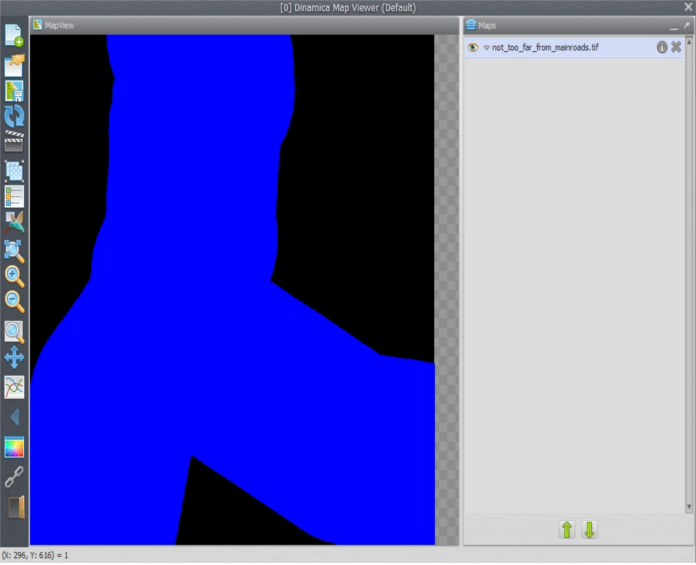Viewport: 696px width, 565px height.
Task: Click the blue refresh arrows icon
Action: [x=14, y=117]
